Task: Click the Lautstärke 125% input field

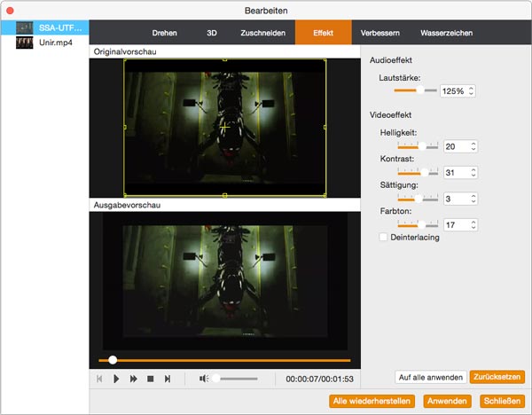Action: [458, 91]
